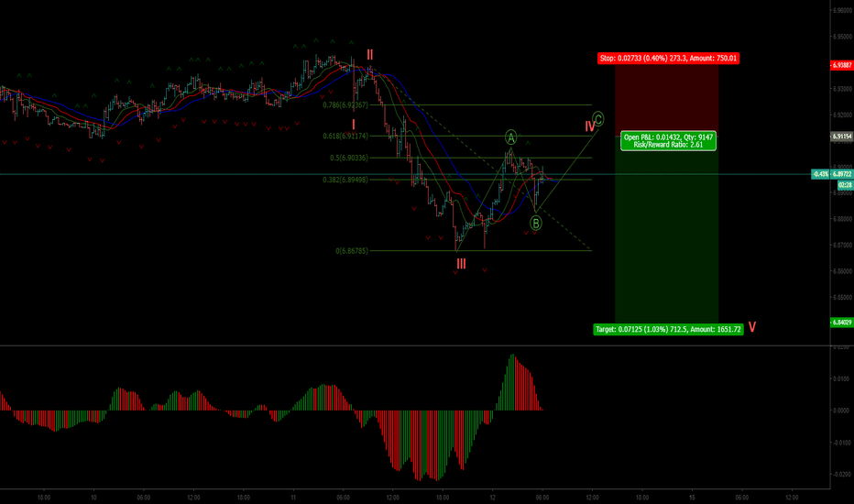
Task: Select the red wave I label
Action: coord(354,125)
